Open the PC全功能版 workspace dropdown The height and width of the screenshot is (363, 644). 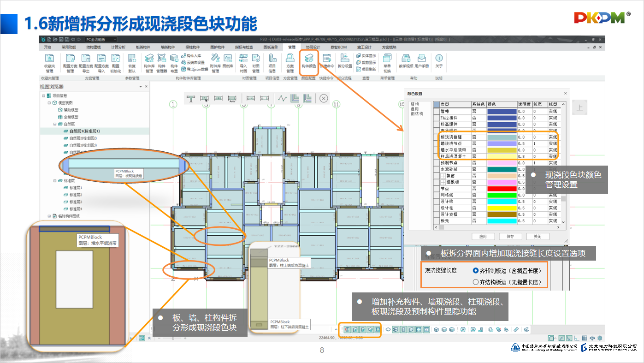pyautogui.click(x=101, y=39)
